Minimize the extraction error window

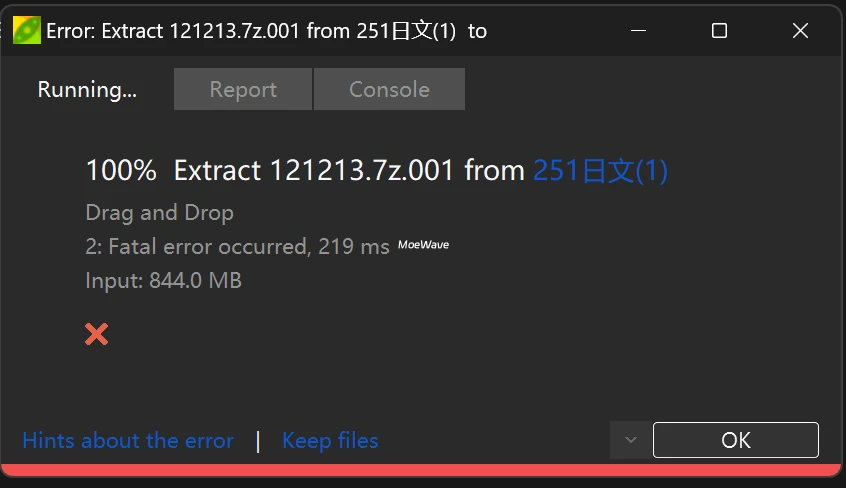click(638, 31)
